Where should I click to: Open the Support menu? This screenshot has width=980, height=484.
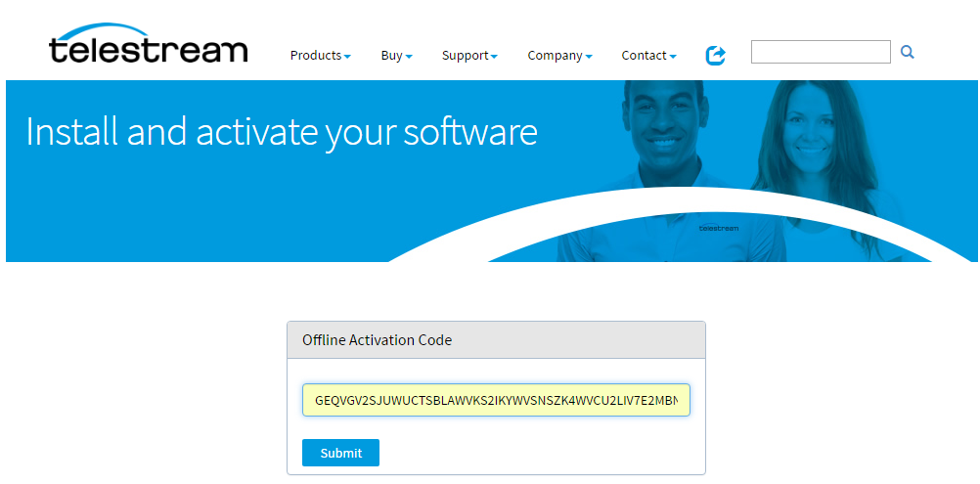click(469, 56)
